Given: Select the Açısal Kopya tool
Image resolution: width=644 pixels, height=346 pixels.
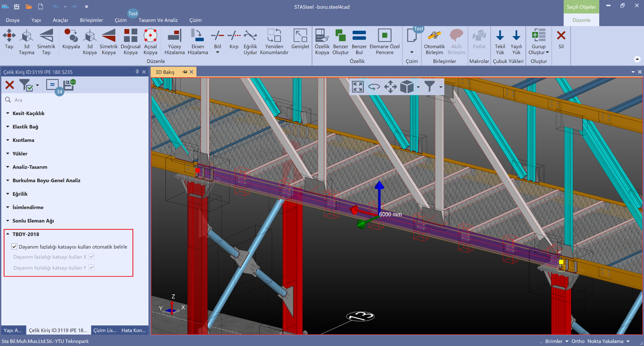Looking at the screenshot, I should (x=150, y=36).
